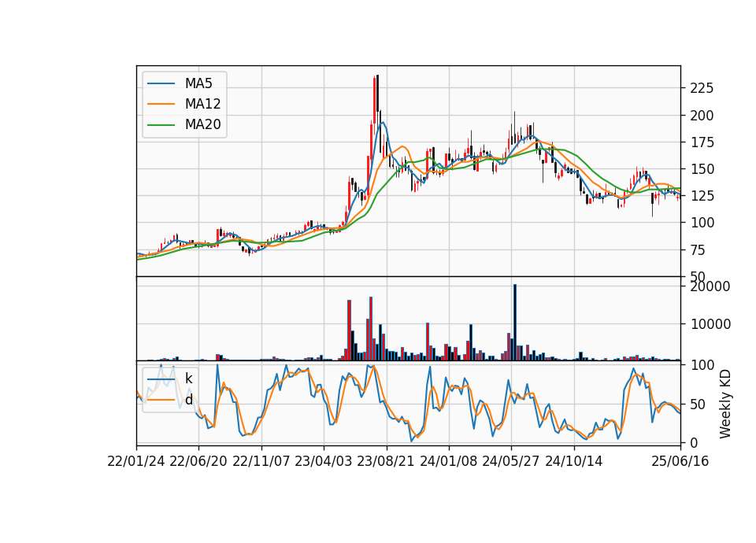Click the MA20 legend label
The image size is (756, 543).
tap(202, 124)
